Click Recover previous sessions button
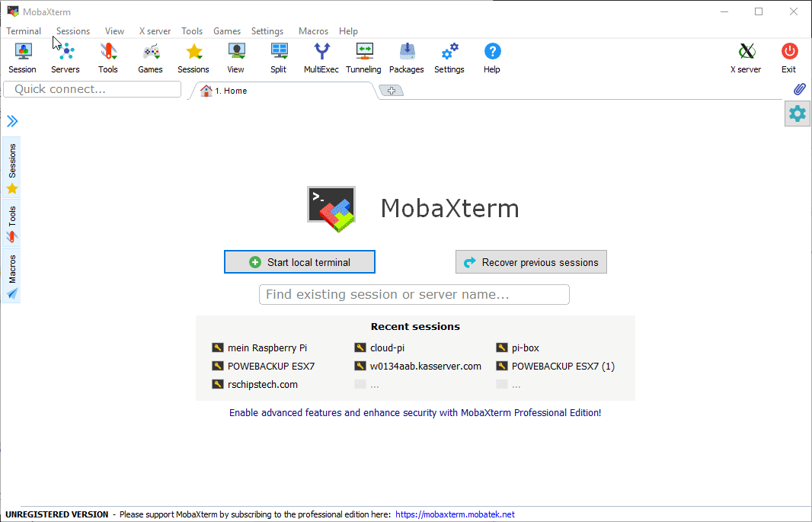The height and width of the screenshot is (522, 812). (x=532, y=262)
